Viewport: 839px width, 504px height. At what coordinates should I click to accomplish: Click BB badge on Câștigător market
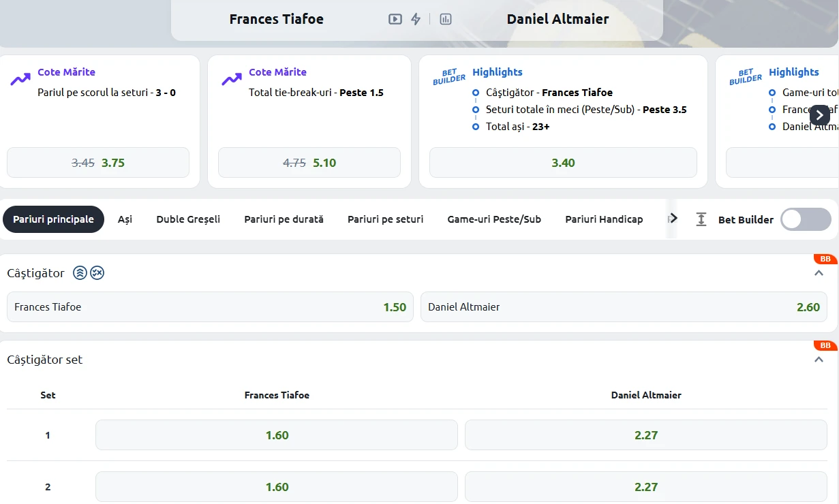[x=825, y=259]
